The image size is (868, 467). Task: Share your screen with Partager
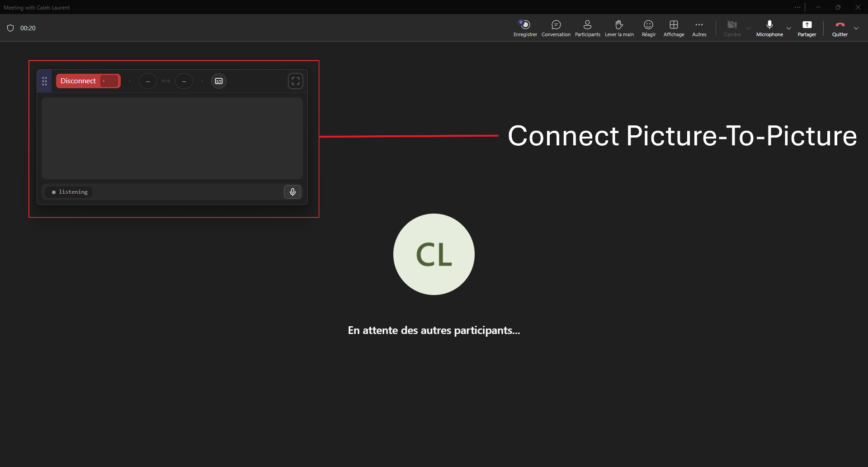pyautogui.click(x=807, y=28)
